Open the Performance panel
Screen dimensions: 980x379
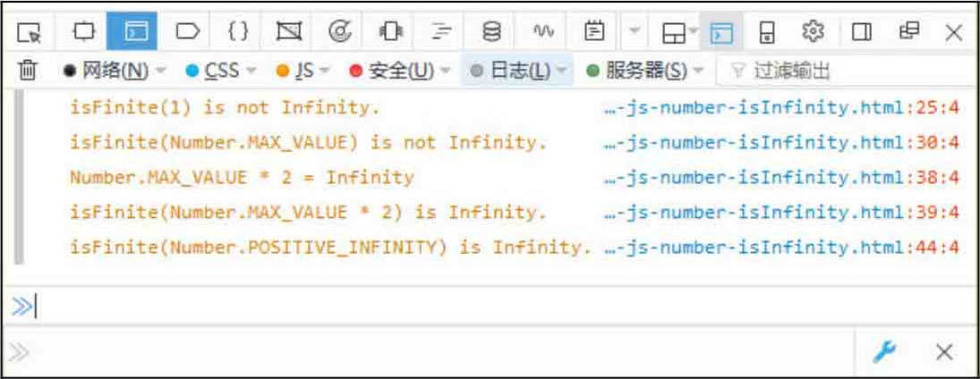[340, 31]
